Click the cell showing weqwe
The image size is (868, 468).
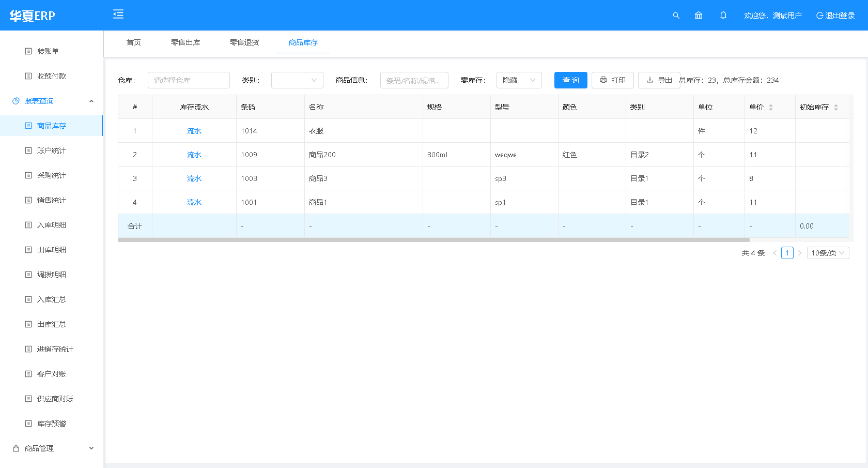524,155
